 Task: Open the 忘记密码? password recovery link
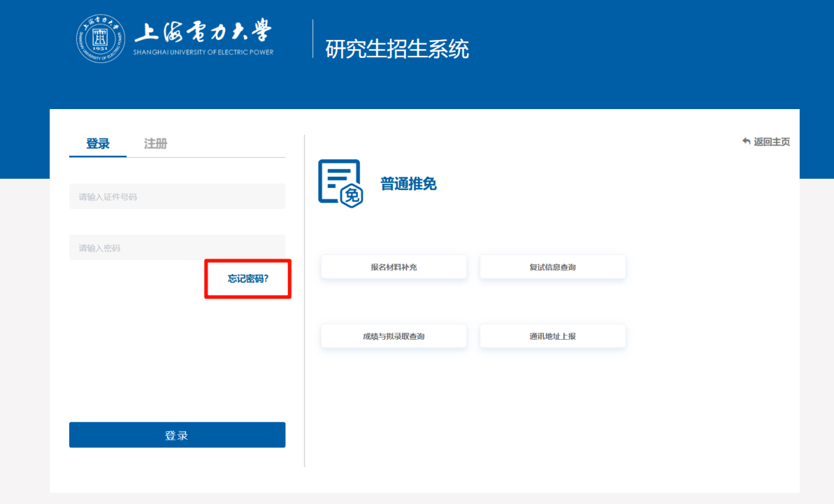click(248, 279)
